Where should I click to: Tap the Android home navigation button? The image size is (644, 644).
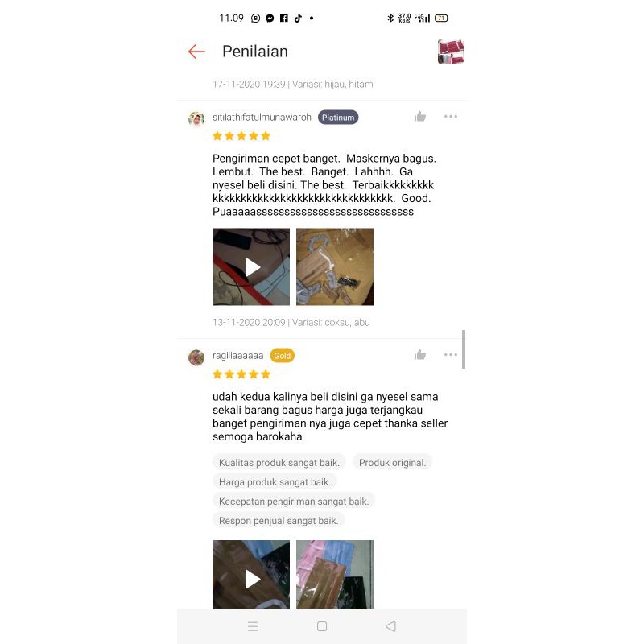(322, 626)
